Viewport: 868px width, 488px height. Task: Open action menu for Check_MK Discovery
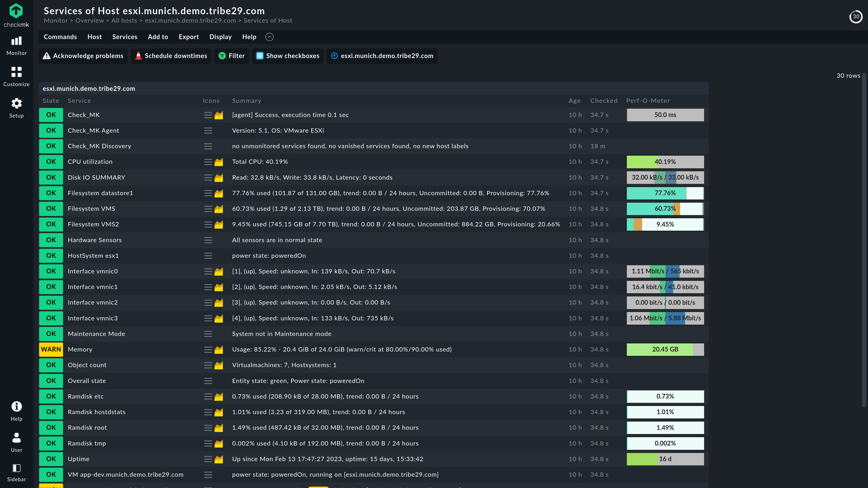(208, 146)
